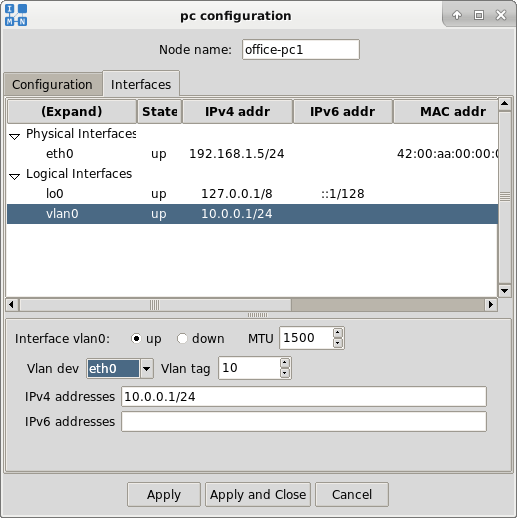
Task: Click the pane splitter grip handle
Action: 257,315
